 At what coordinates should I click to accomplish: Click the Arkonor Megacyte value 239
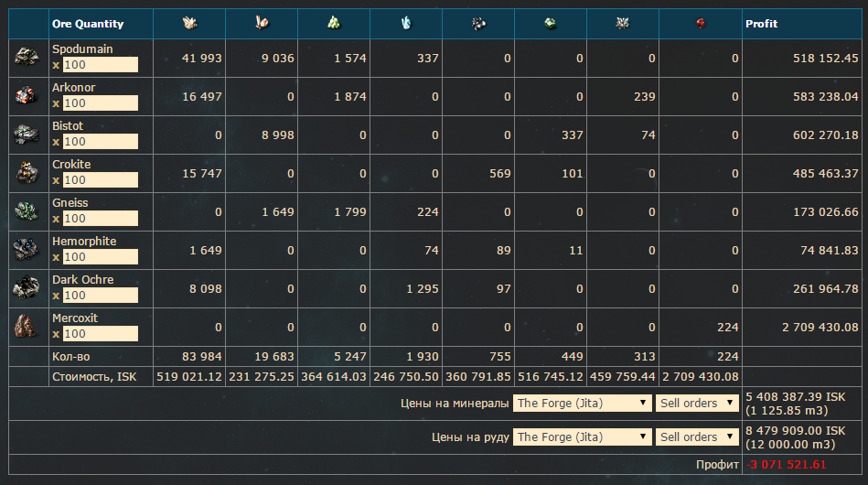click(644, 96)
